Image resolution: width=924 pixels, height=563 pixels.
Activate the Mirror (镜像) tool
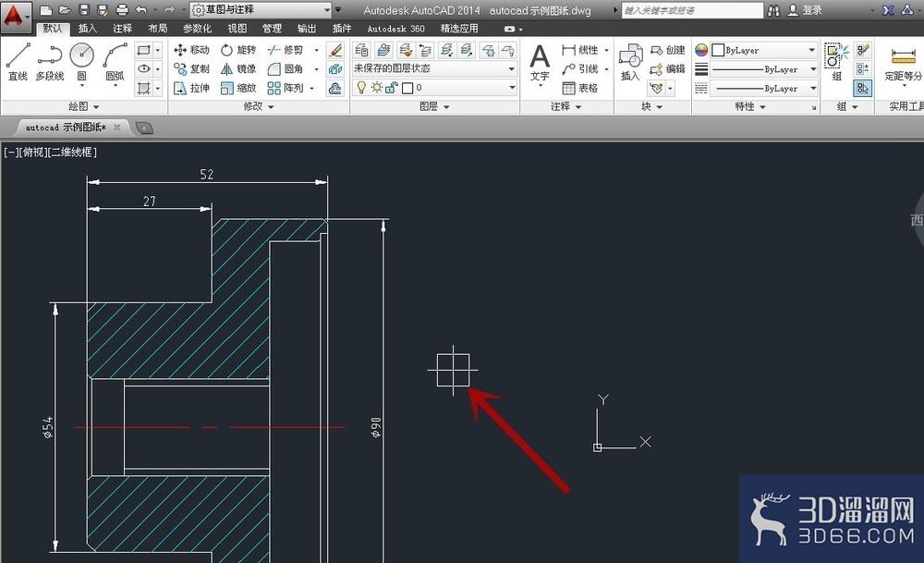tap(238, 69)
